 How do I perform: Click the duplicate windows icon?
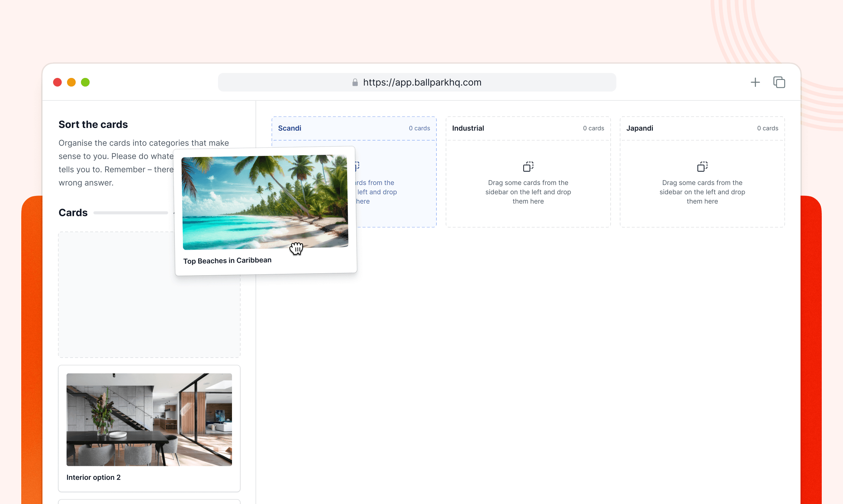point(779,82)
